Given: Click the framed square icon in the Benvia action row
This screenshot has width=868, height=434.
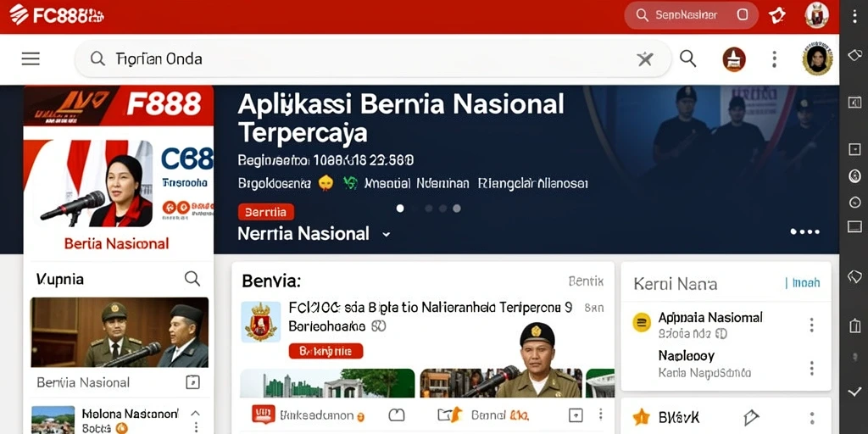Looking at the screenshot, I should [576, 415].
